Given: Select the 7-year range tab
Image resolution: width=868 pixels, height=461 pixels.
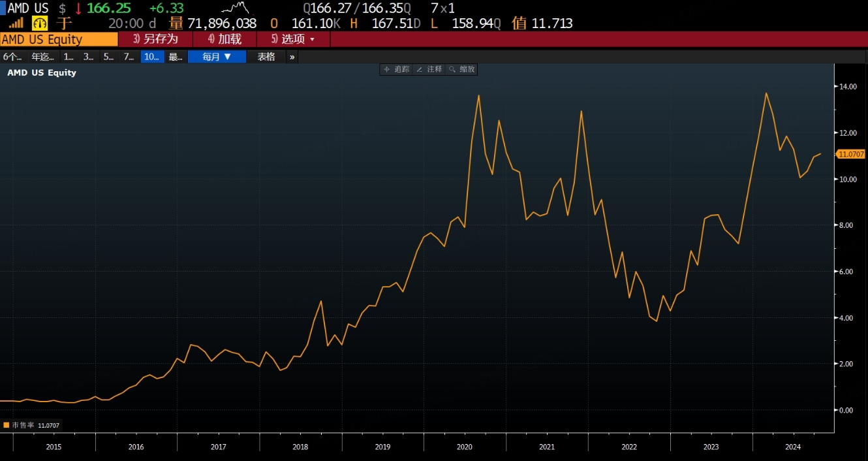Looking at the screenshot, I should (x=129, y=57).
